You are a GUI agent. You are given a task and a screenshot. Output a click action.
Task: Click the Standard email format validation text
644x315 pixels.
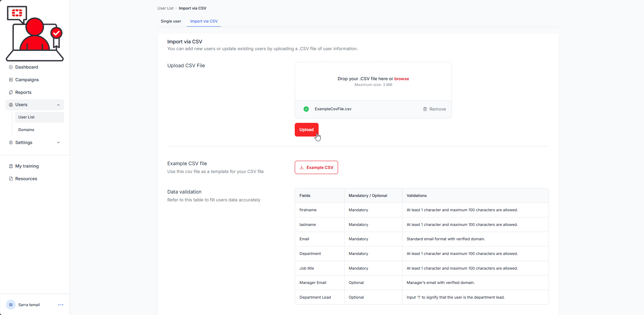tap(446, 239)
